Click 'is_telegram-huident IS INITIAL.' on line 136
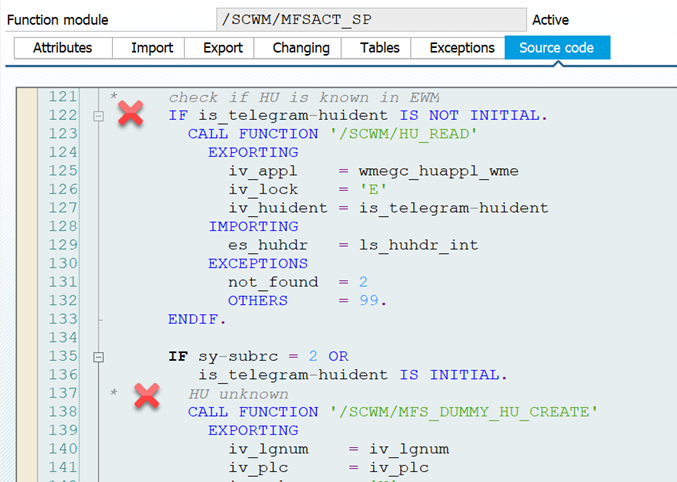Screen dimensions: 677x482 pos(352,375)
